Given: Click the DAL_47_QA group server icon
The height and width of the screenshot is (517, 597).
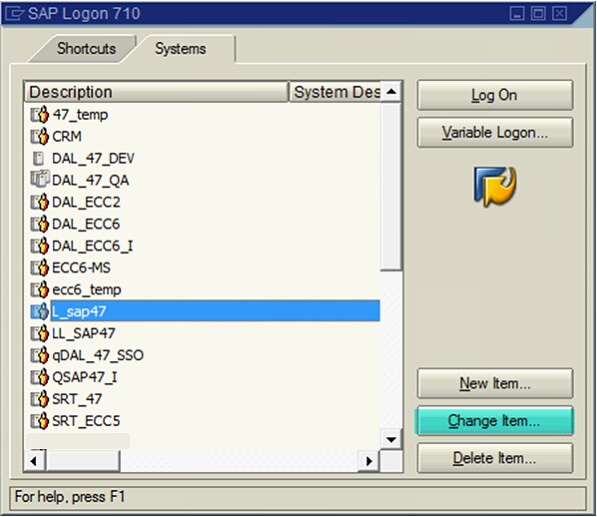Looking at the screenshot, I should (x=40, y=179).
